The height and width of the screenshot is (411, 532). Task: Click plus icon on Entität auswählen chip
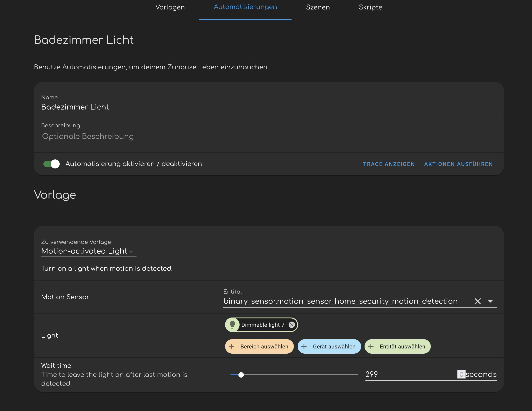(x=371, y=346)
